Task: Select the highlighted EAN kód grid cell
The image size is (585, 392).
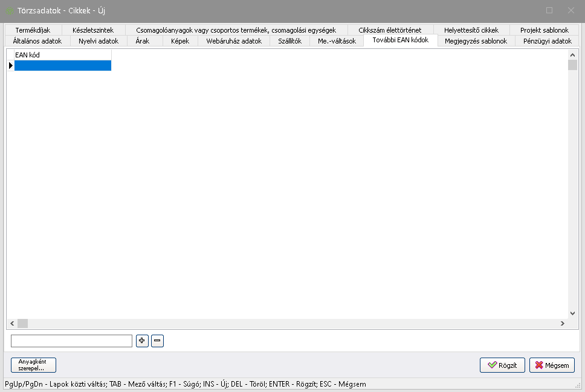Action: (x=62, y=66)
